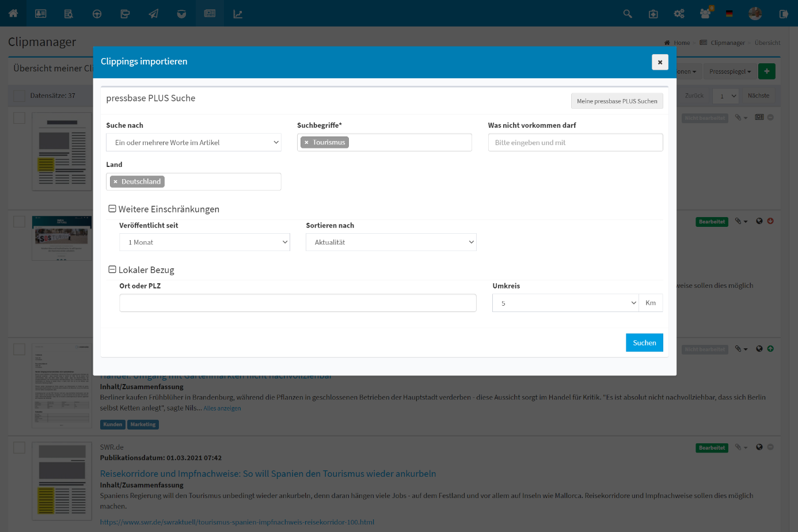This screenshot has width=798, height=532.
Task: Remove the Tourismus search term tag
Action: (x=306, y=143)
